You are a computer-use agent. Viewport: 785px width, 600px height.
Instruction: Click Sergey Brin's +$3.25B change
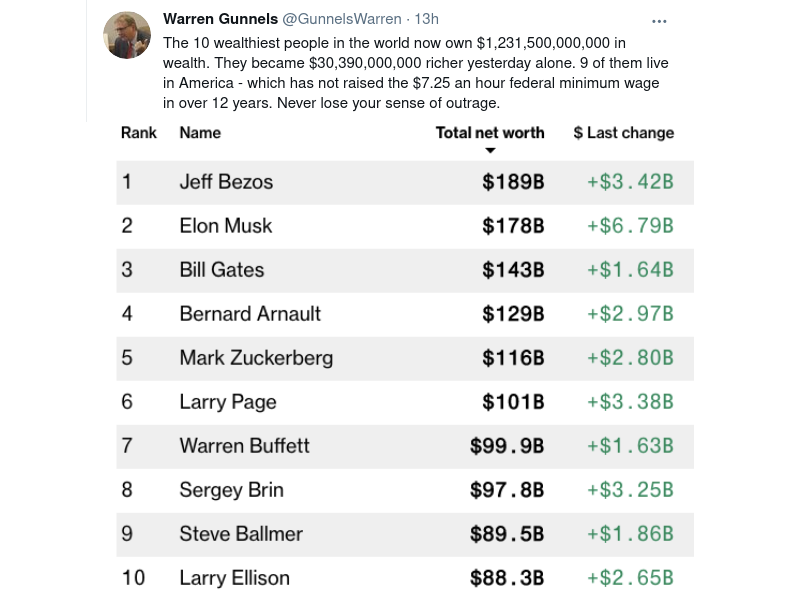tap(630, 490)
